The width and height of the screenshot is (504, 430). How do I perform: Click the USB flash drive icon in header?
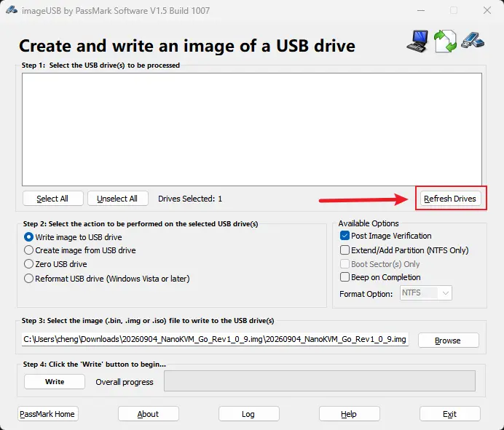tap(473, 41)
